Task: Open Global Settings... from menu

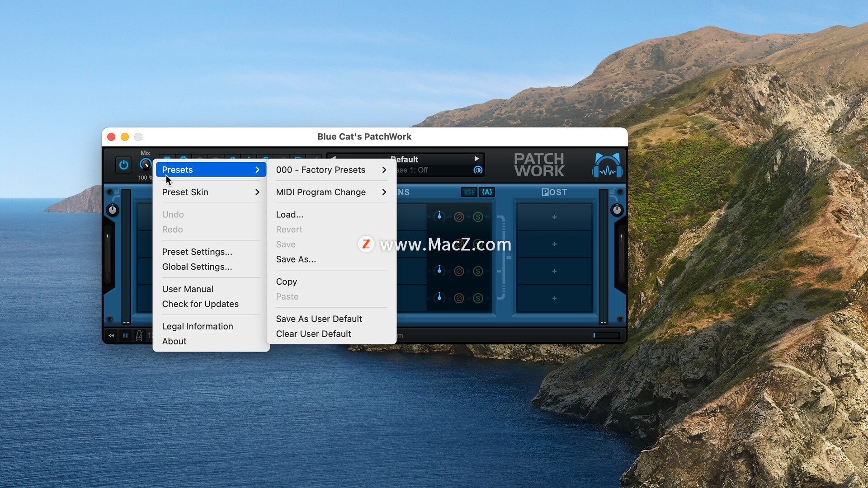Action: (211, 267)
